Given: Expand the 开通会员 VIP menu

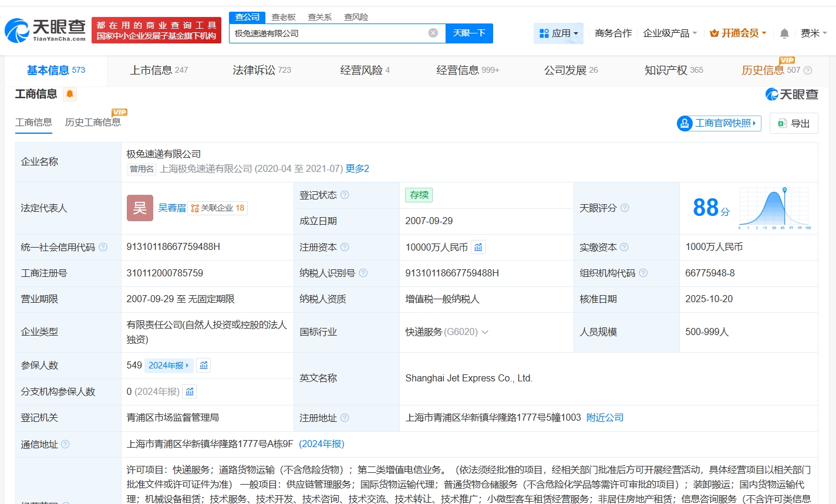Looking at the screenshot, I should point(738,33).
